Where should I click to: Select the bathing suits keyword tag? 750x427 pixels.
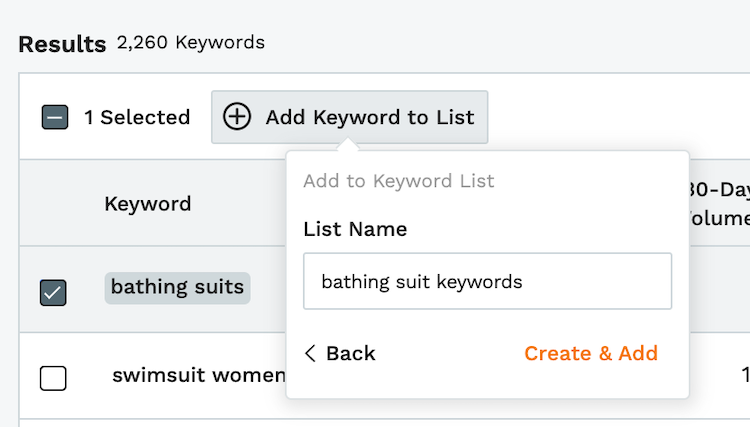[177, 288]
